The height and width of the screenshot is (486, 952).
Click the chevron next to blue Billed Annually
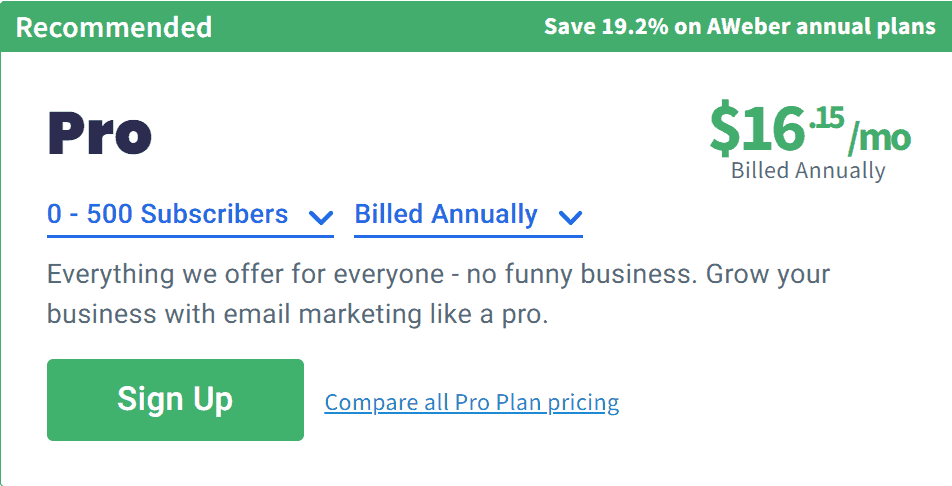(570, 217)
